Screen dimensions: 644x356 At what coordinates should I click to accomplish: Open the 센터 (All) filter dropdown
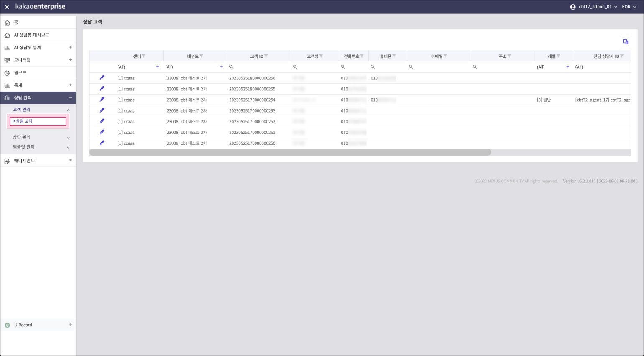157,67
